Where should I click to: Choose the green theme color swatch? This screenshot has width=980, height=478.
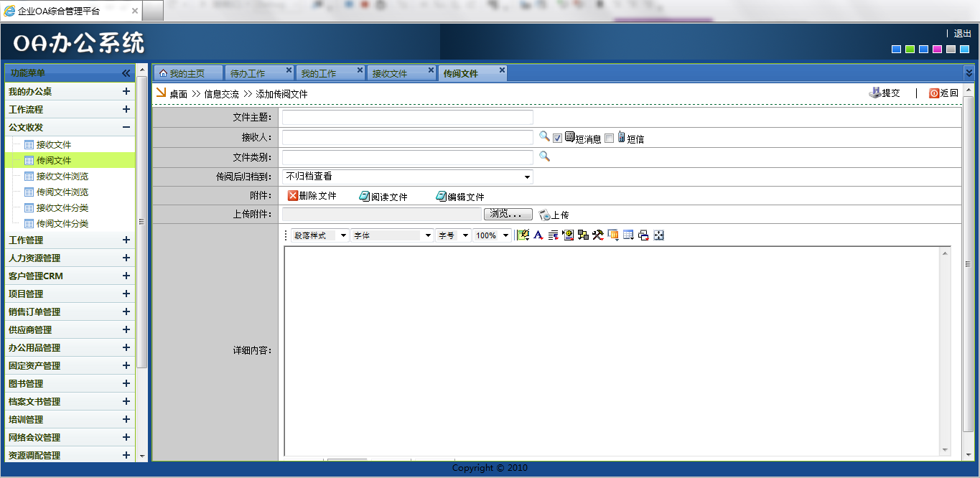pyautogui.click(x=910, y=49)
